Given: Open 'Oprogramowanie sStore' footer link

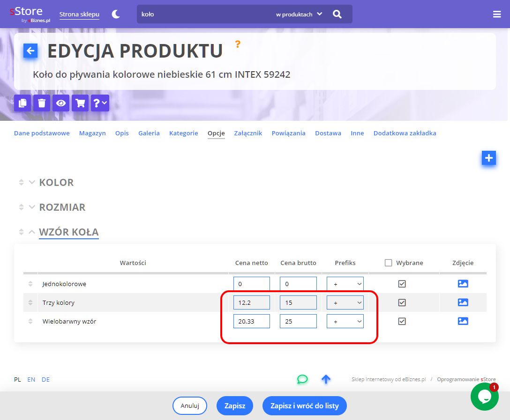Looking at the screenshot, I should click(x=466, y=379).
